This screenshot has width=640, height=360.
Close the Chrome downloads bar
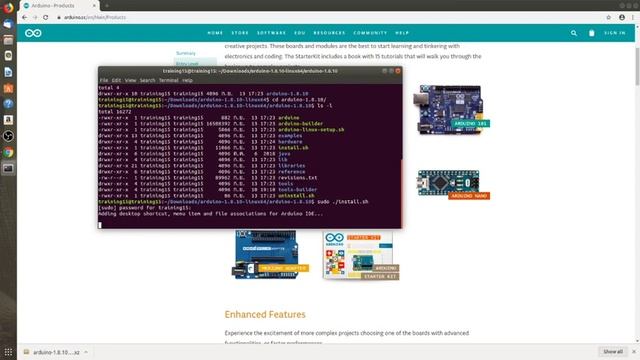point(634,352)
